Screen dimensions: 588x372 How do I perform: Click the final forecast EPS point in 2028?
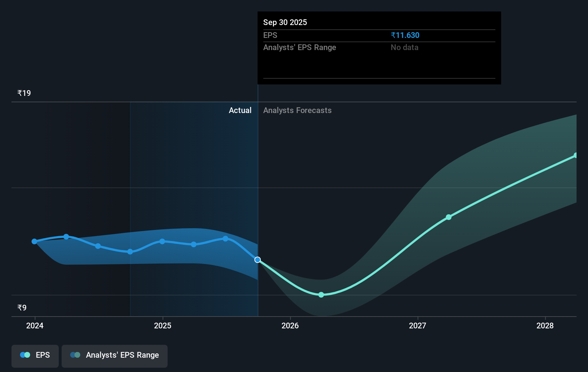coord(576,155)
